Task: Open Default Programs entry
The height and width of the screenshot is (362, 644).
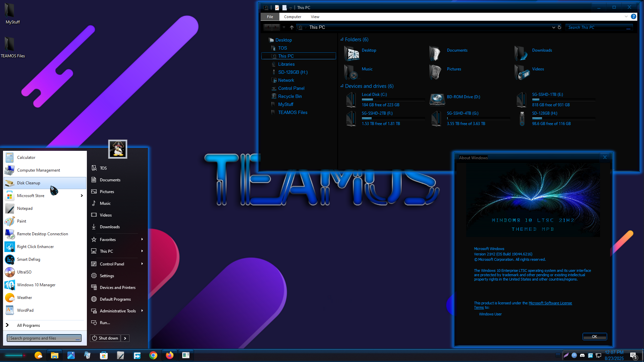Action: (117, 299)
